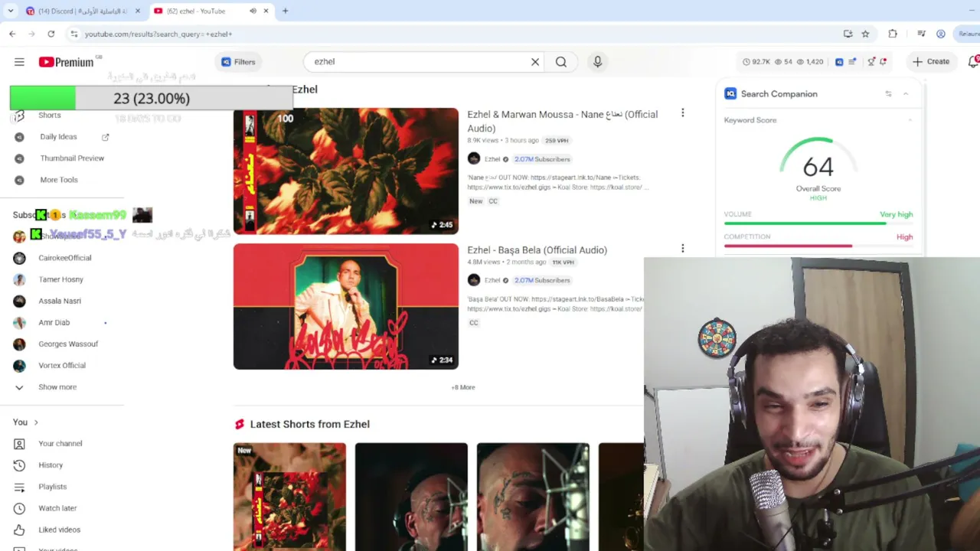
Task: Open History in the sidebar
Action: [x=51, y=465]
